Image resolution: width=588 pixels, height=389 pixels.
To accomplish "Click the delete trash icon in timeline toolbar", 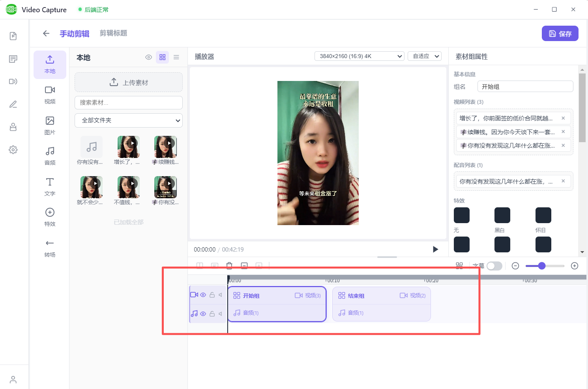I will (x=229, y=266).
